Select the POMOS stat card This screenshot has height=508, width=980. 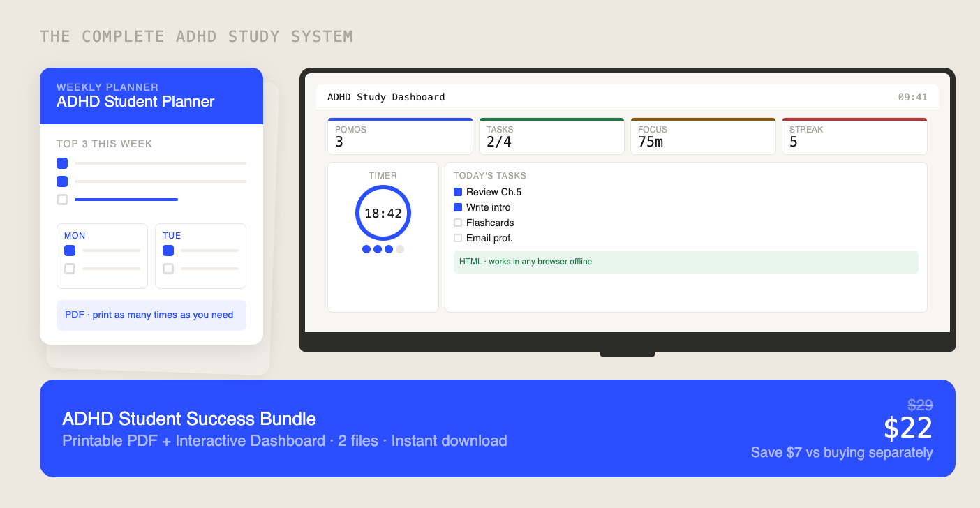(401, 136)
